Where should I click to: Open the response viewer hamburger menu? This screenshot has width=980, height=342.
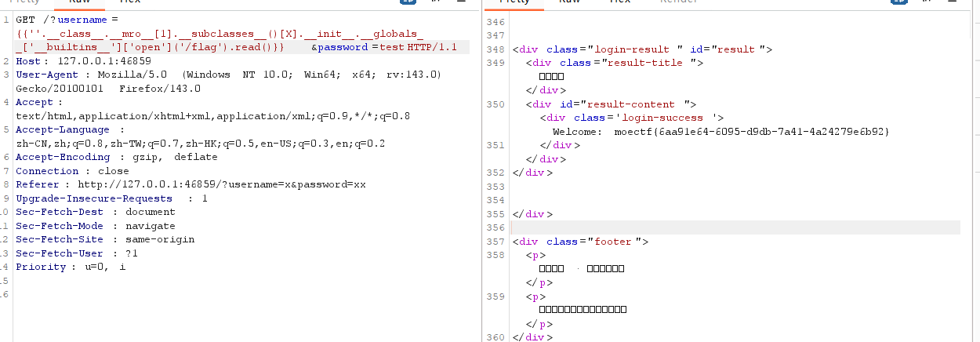952,2
